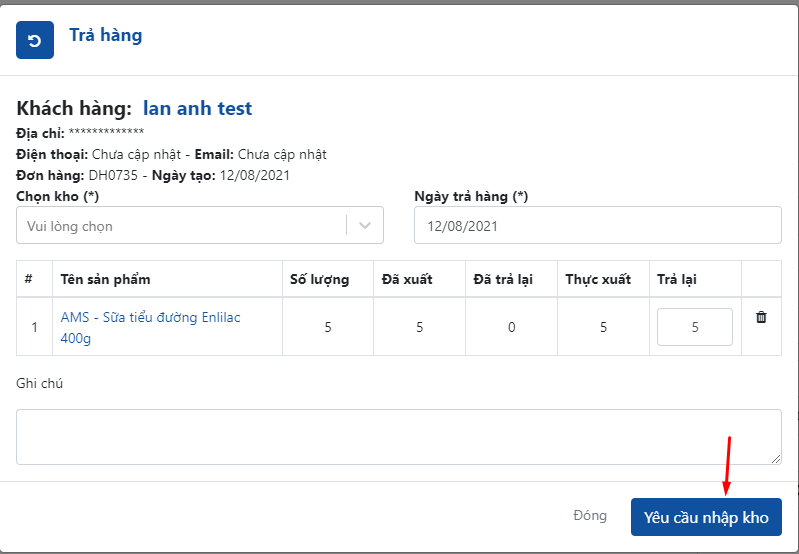This screenshot has height=554, width=799.
Task: Open customer link lan anh test
Action: (197, 108)
